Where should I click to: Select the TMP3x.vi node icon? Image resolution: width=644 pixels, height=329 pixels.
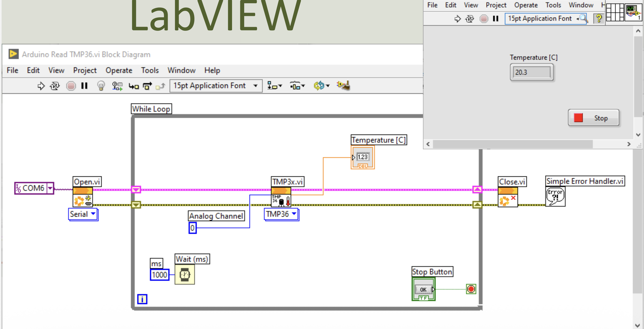pos(281,197)
